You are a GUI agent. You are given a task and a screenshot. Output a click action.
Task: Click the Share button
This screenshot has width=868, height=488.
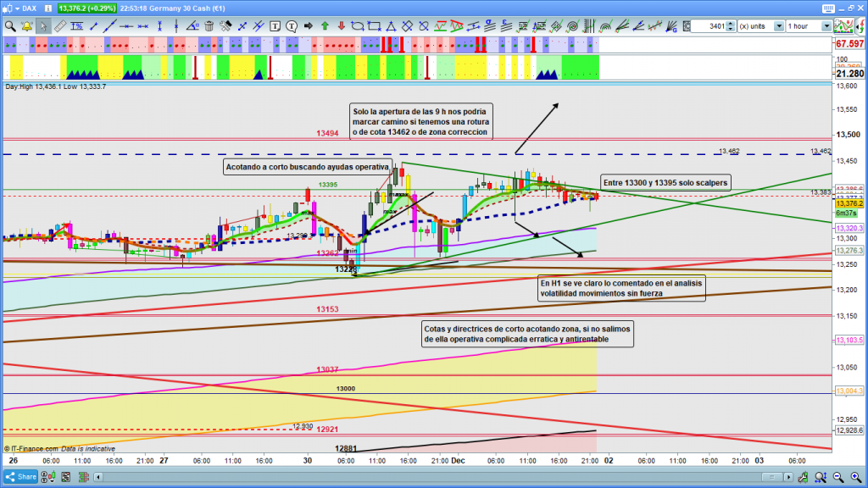(24, 476)
